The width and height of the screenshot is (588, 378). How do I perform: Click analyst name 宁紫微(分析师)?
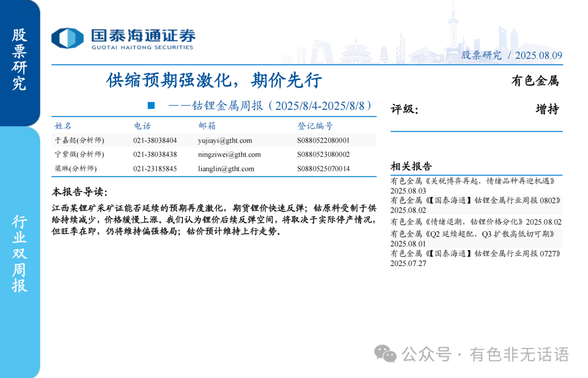click(x=79, y=154)
